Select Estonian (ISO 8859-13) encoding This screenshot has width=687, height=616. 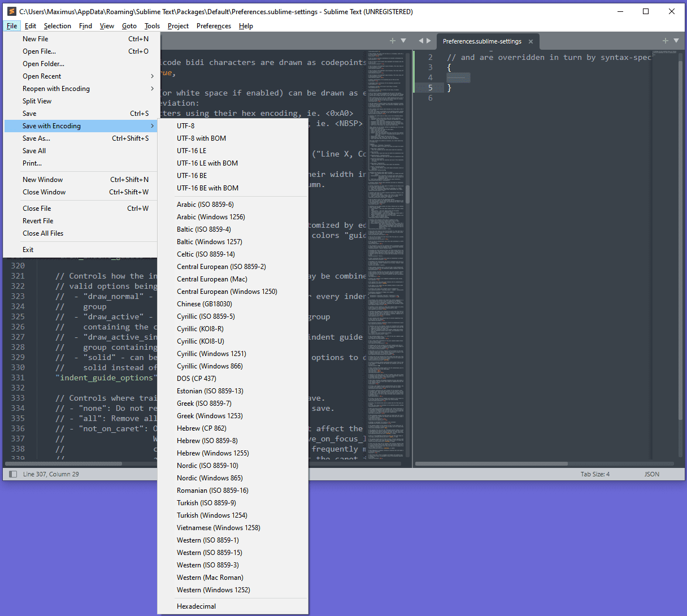point(233,391)
